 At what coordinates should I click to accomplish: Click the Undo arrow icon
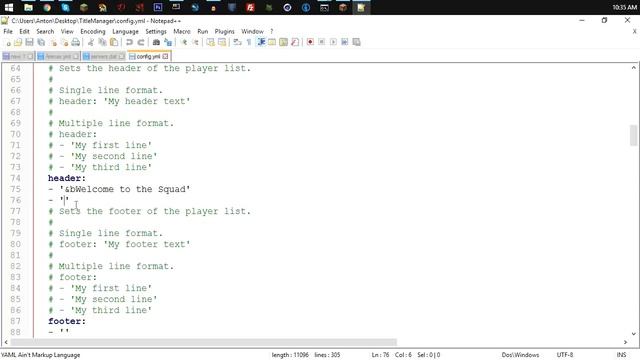click(x=129, y=42)
